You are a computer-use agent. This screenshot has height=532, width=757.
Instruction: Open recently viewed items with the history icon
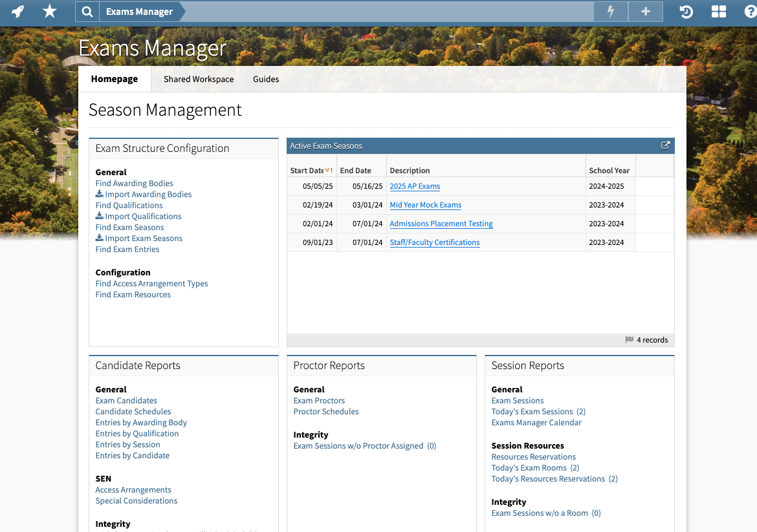(685, 11)
